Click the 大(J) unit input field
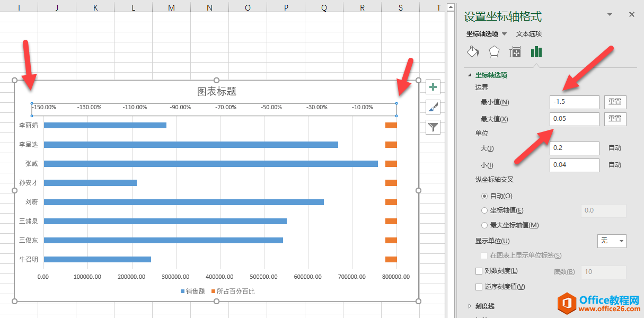The width and height of the screenshot is (644, 318). tap(575, 148)
